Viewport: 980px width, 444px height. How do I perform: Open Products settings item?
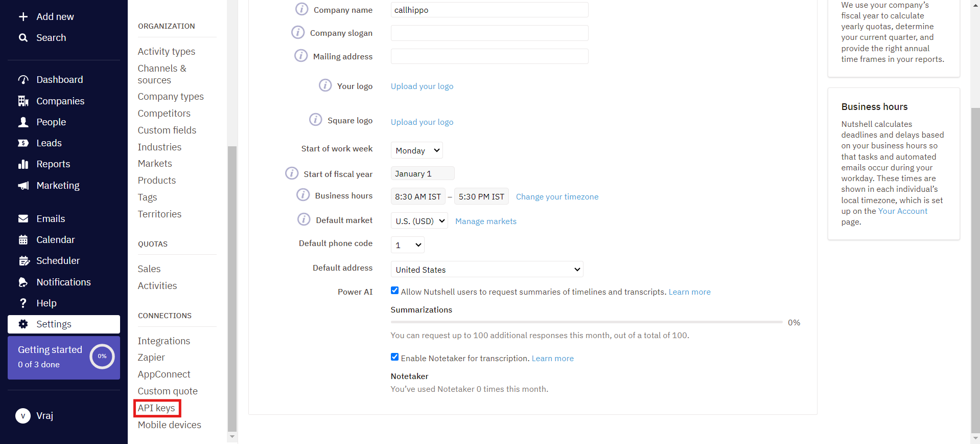click(x=157, y=181)
